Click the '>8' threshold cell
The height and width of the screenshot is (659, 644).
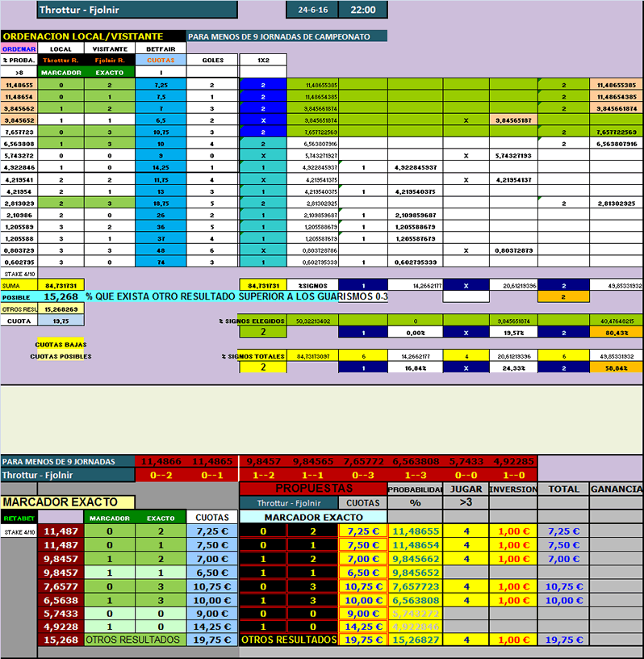click(19, 73)
